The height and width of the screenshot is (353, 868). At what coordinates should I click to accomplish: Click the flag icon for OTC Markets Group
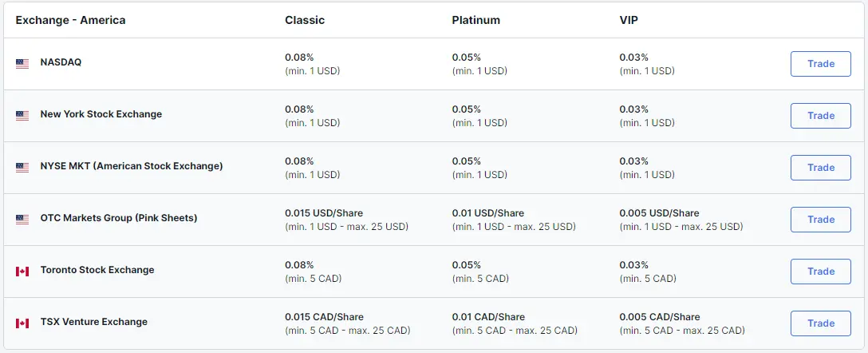(x=22, y=220)
